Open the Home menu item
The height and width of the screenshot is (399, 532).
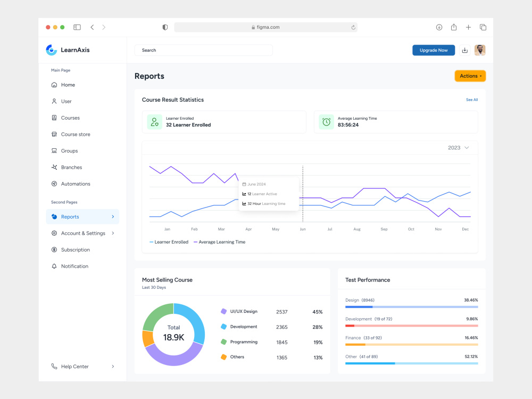coord(82,85)
